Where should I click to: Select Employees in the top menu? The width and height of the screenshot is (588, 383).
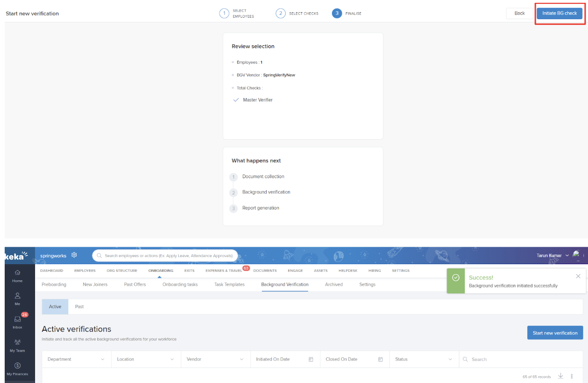[85, 270]
